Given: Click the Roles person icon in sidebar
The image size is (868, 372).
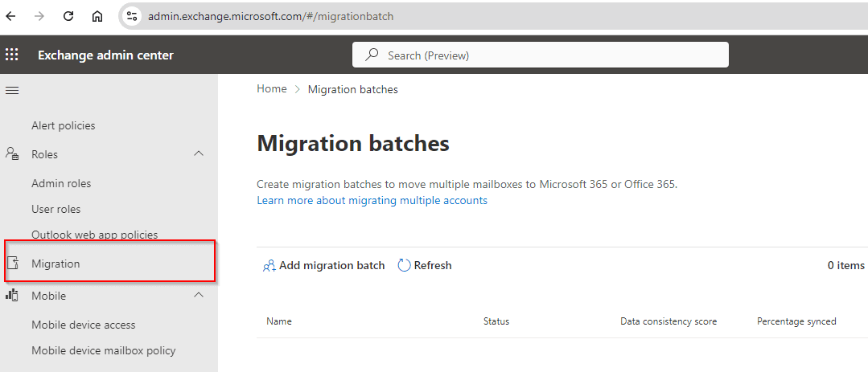Looking at the screenshot, I should tap(12, 154).
